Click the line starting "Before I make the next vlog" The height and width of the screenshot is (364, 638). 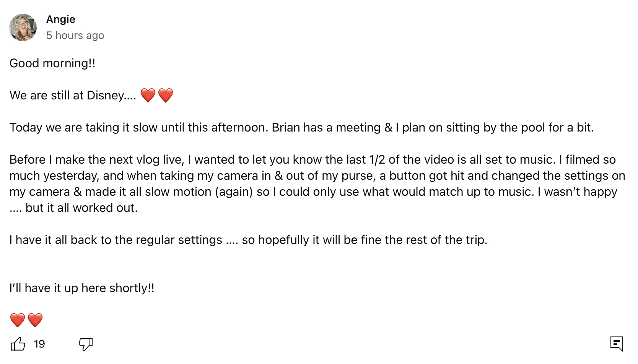[312, 159]
